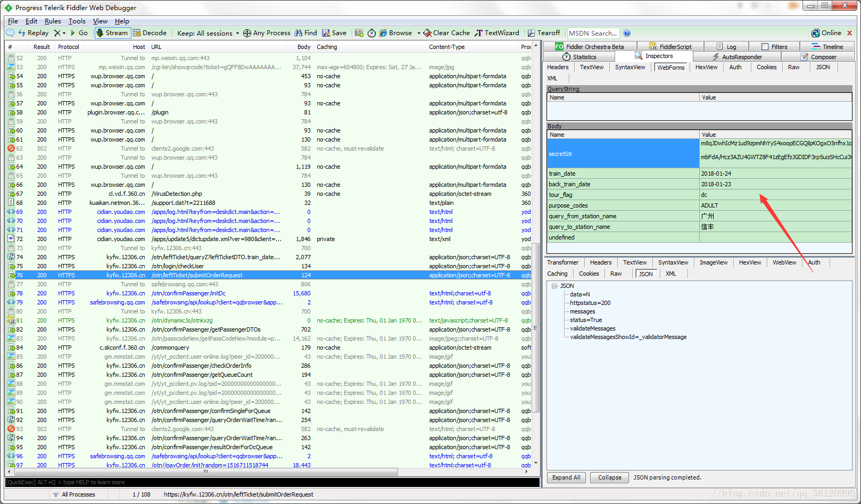Switch to the Composer tab

click(818, 57)
